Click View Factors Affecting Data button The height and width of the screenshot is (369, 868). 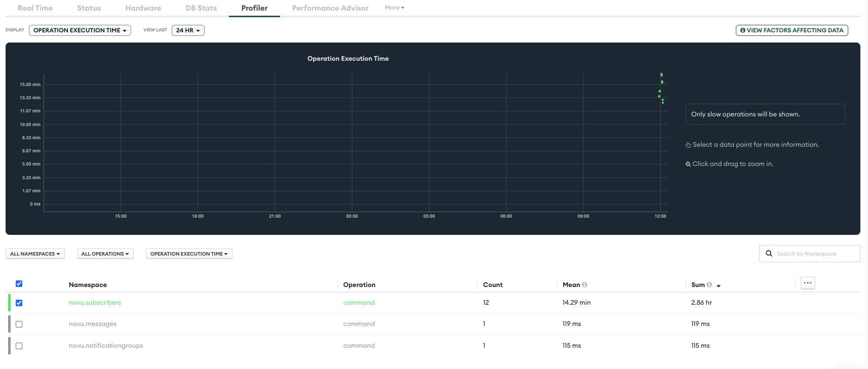(x=792, y=30)
